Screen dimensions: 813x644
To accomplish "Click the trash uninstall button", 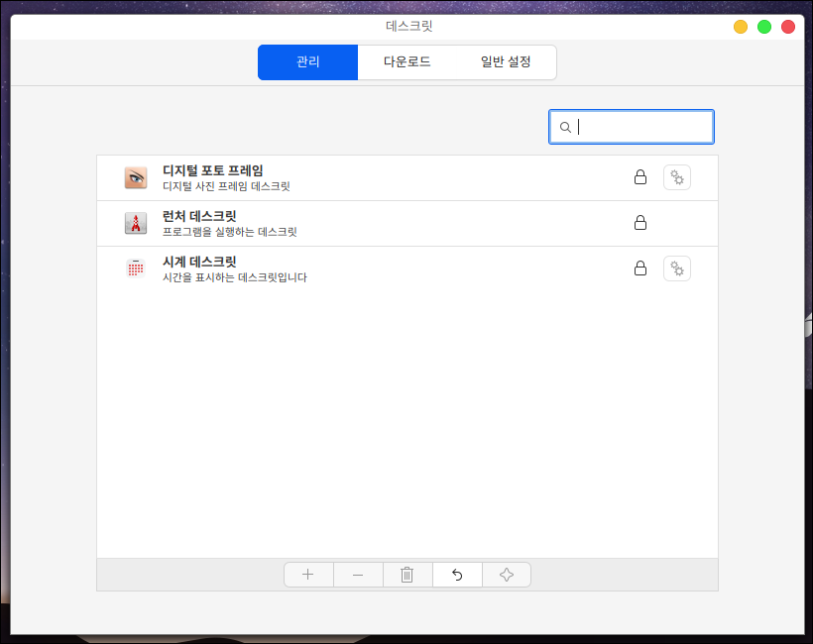I will pyautogui.click(x=407, y=575).
